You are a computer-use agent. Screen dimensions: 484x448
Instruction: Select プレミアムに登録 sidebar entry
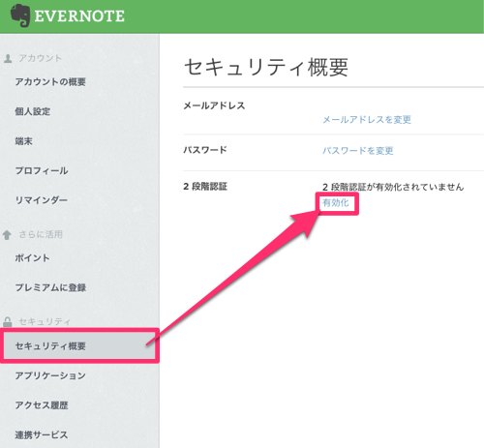50,287
